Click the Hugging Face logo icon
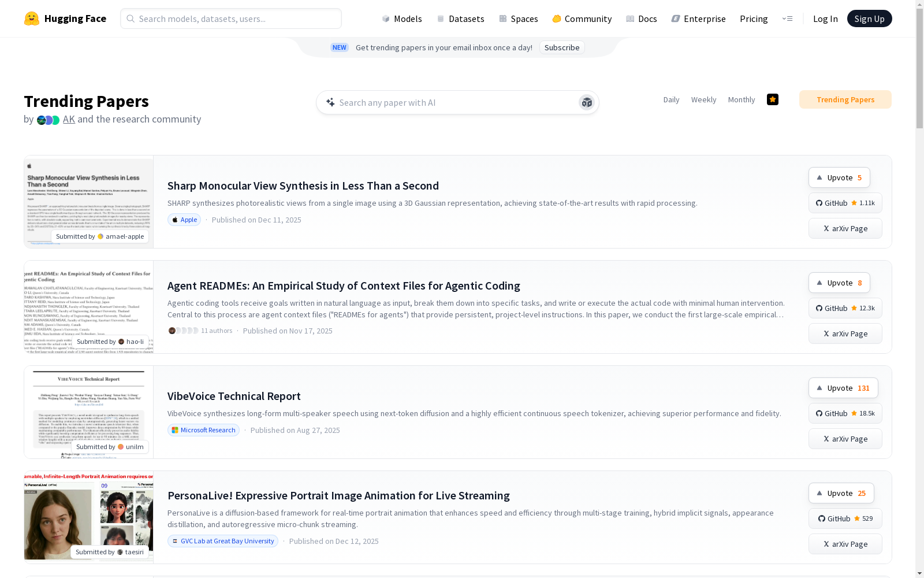Viewport: 924px width, 578px height. (x=32, y=18)
